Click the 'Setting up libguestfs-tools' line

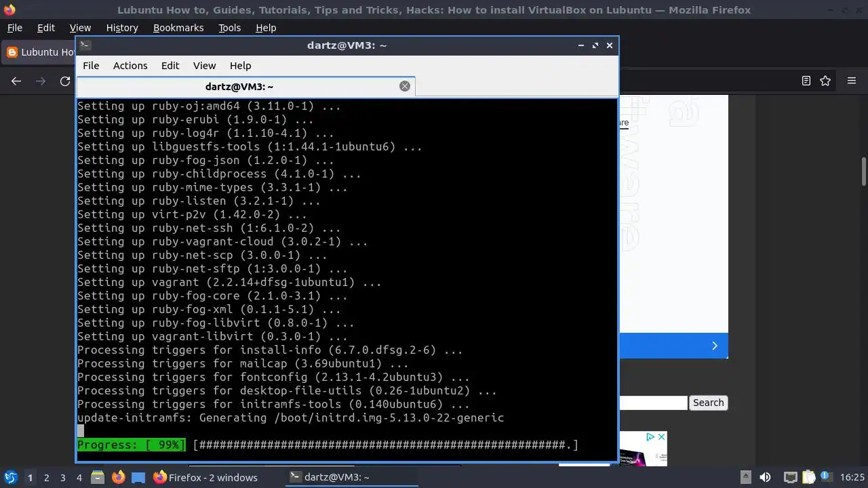[x=250, y=146]
